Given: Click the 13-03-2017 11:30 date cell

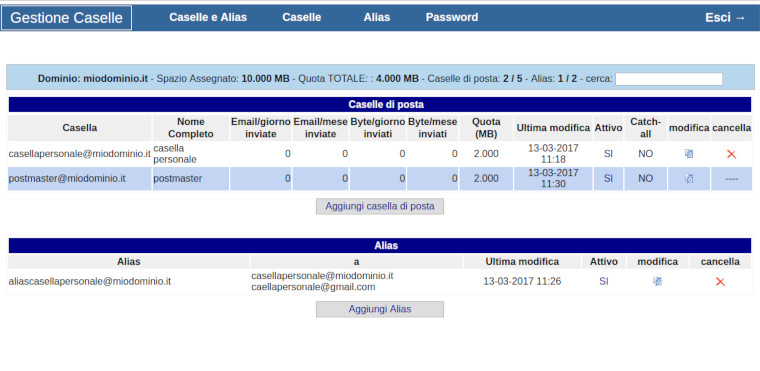Looking at the screenshot, I should 553,178.
